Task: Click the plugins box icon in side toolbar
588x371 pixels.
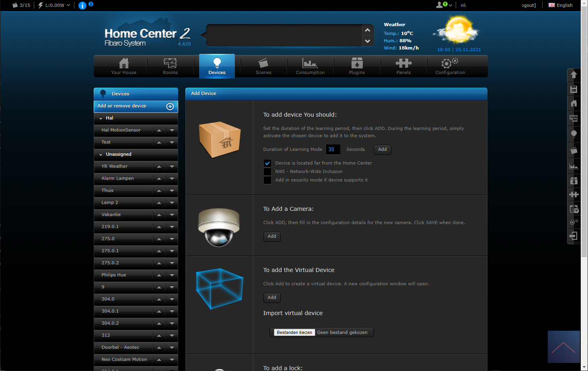Action: (574, 181)
